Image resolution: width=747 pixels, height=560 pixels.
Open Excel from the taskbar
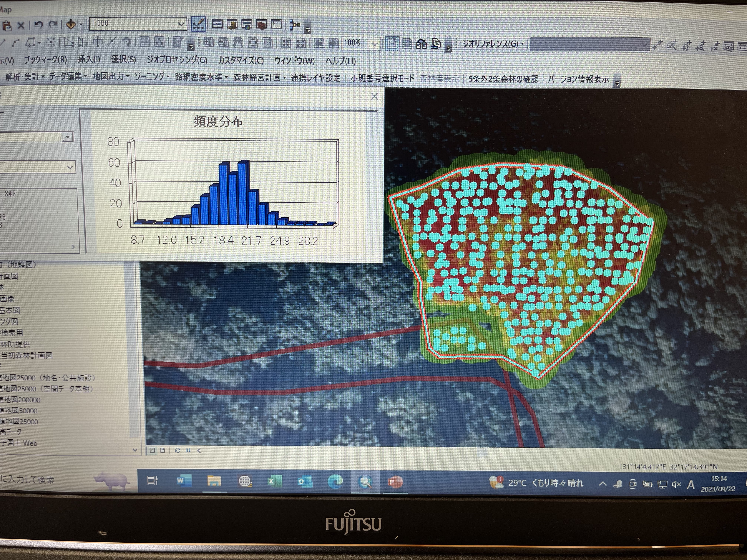pyautogui.click(x=275, y=481)
